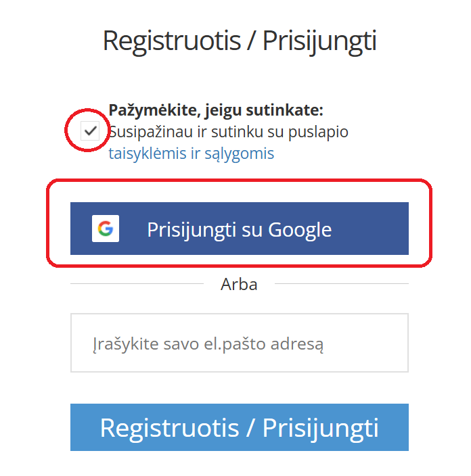Click the word "Google" on the dark blue button
This screenshot has height=476, width=471.
pyautogui.click(x=300, y=230)
